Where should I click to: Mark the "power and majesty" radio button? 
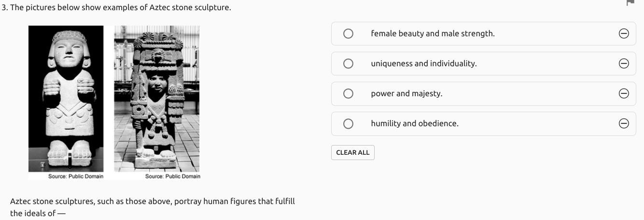[x=348, y=93]
